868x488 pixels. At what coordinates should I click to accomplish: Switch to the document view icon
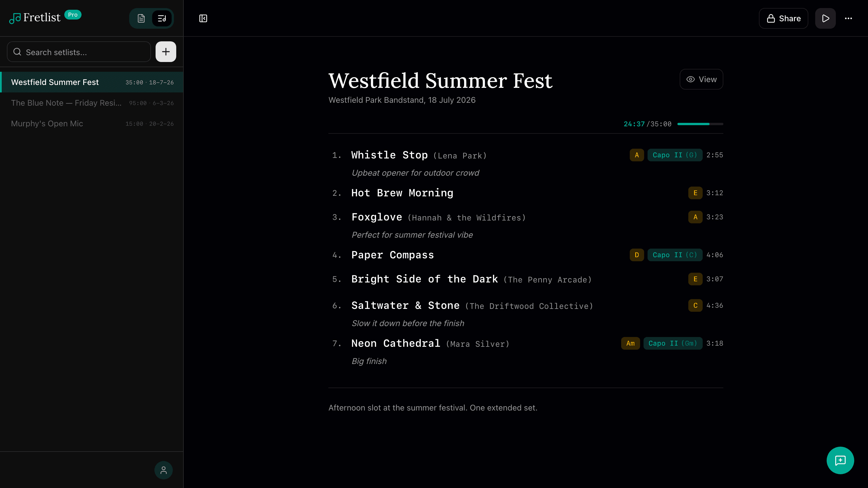coord(141,18)
